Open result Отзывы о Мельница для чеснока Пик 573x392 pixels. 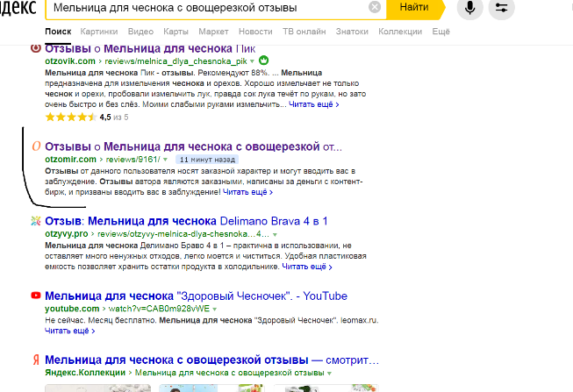pyautogui.click(x=150, y=48)
